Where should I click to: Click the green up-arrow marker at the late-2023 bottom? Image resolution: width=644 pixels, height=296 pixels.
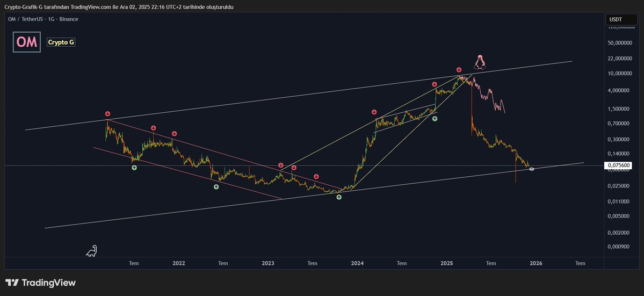pos(339,197)
